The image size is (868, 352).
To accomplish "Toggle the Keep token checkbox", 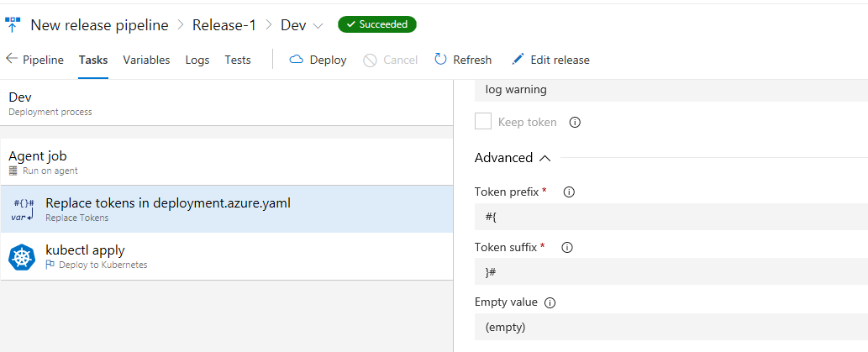I will [x=483, y=122].
